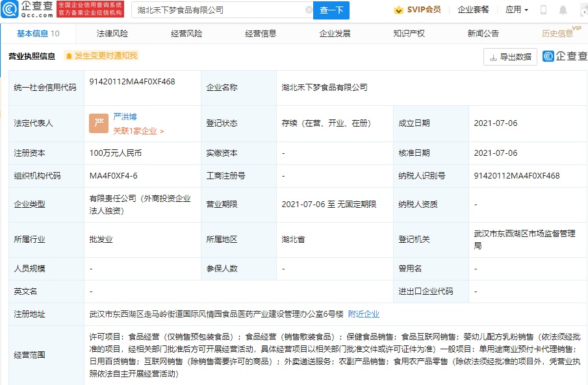
Task: Switch to the 历史信息 VIP tab
Action: (x=561, y=33)
